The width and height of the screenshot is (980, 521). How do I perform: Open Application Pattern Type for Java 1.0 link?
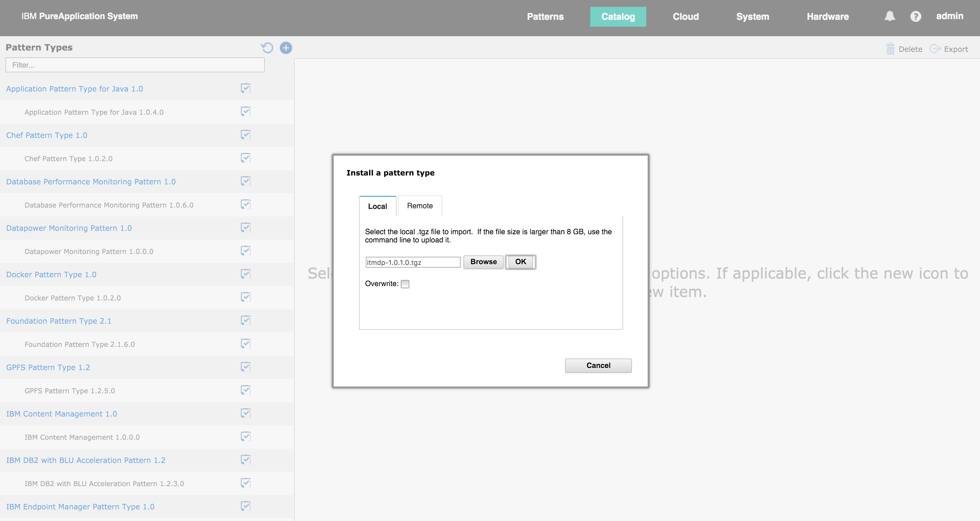[75, 89]
